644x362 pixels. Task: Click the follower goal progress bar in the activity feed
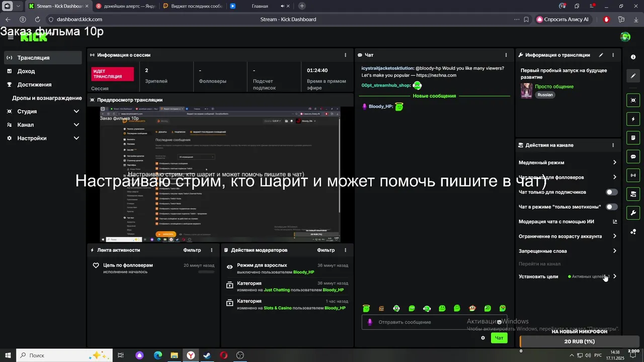pyautogui.click(x=206, y=272)
